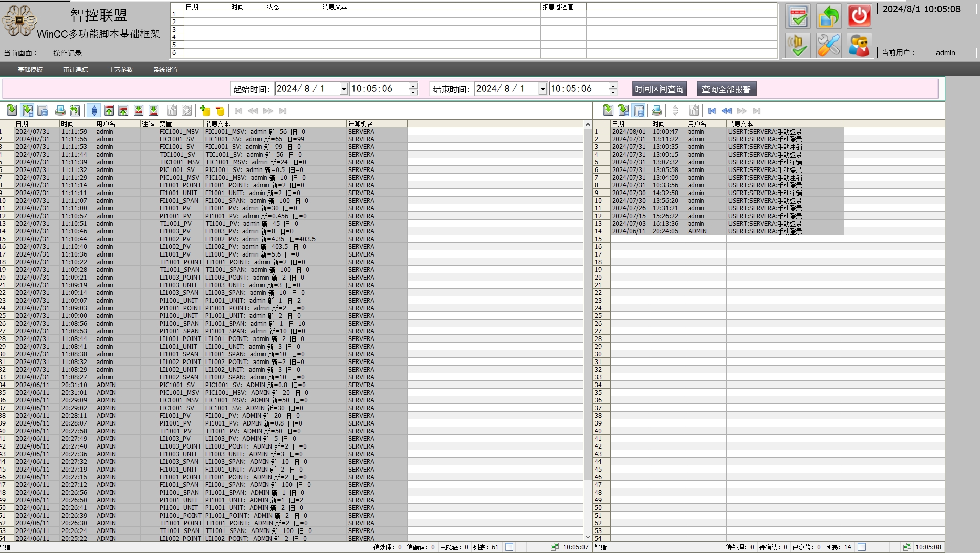
Task: Acknowledge the horn with the speaker checkmark icon
Action: (x=798, y=46)
